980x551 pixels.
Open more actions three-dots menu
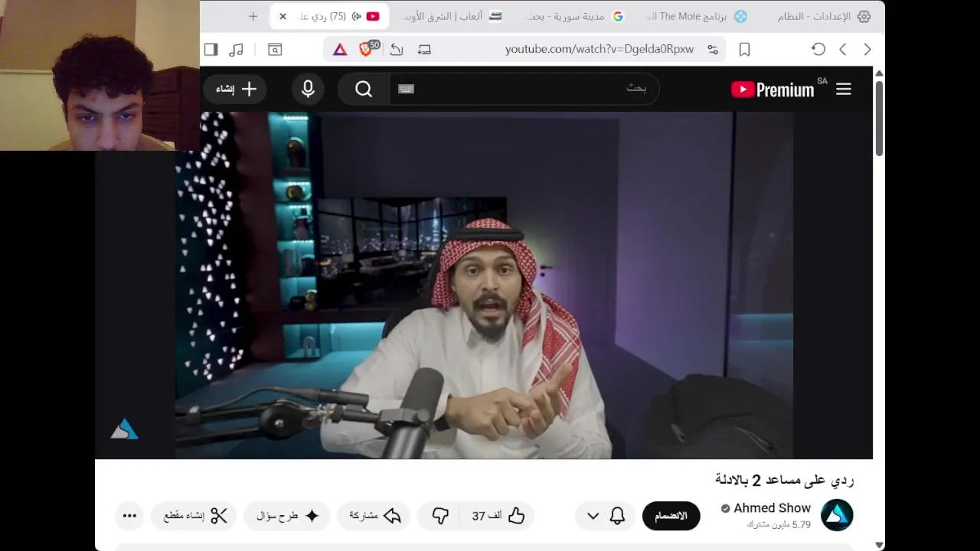point(129,516)
